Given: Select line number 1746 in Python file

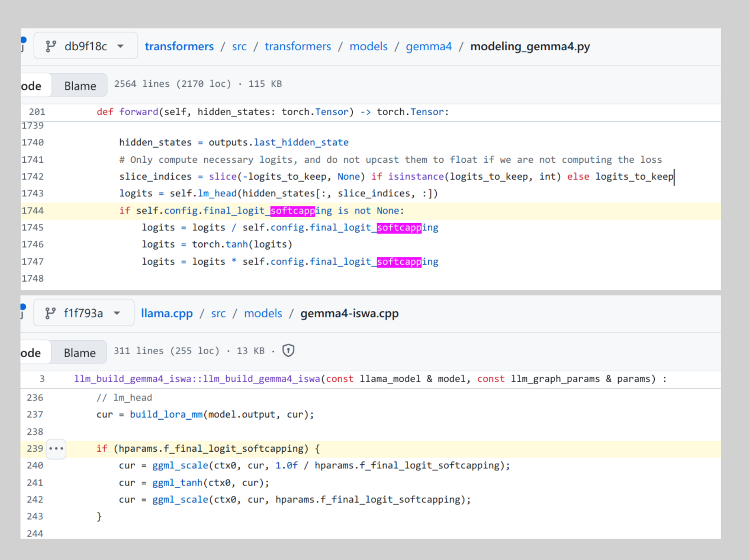Looking at the screenshot, I should coord(33,245).
